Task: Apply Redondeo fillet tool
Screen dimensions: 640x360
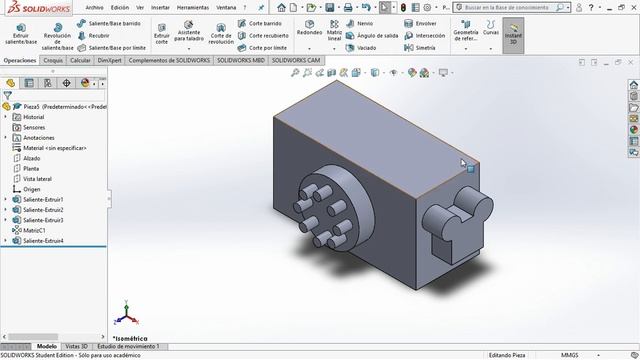Action: tap(309, 28)
